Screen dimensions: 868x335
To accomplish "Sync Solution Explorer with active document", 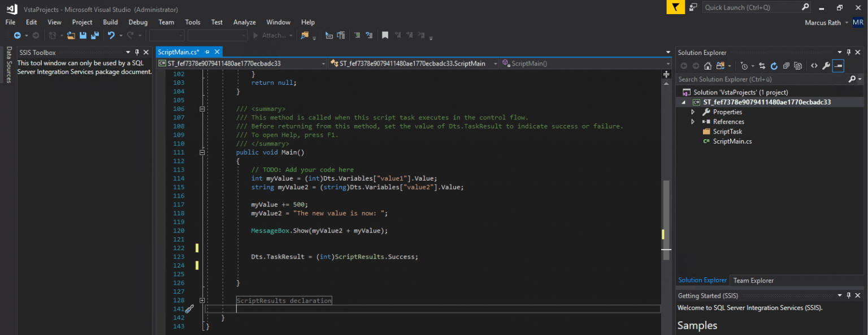I will pos(762,66).
